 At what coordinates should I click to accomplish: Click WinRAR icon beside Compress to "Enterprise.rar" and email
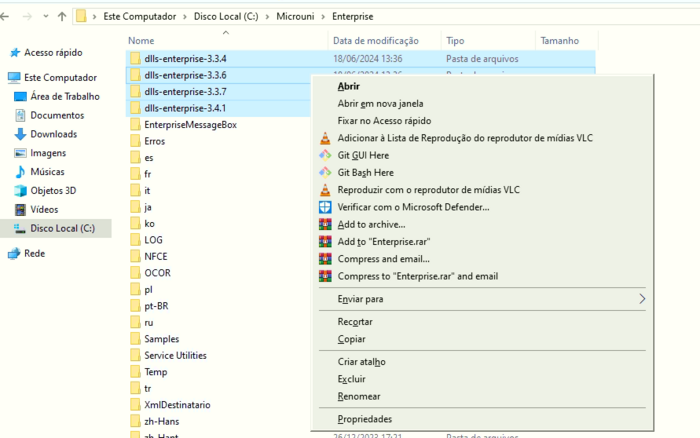coord(325,276)
